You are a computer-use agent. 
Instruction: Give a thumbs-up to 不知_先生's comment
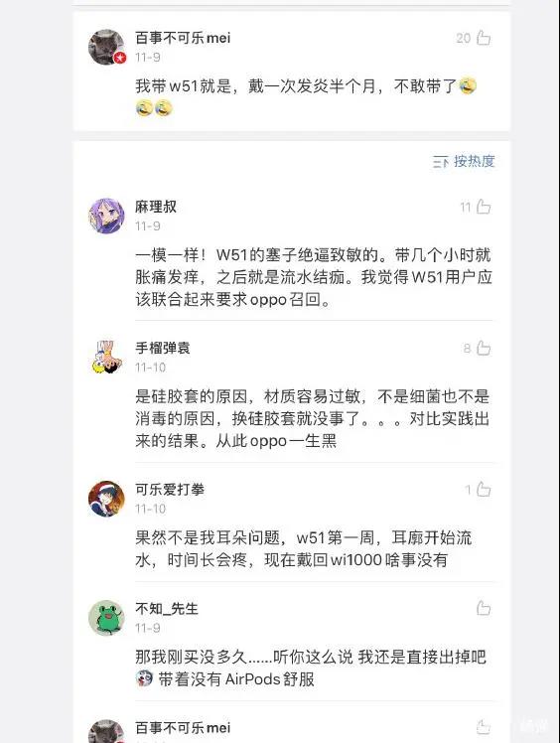point(484,608)
